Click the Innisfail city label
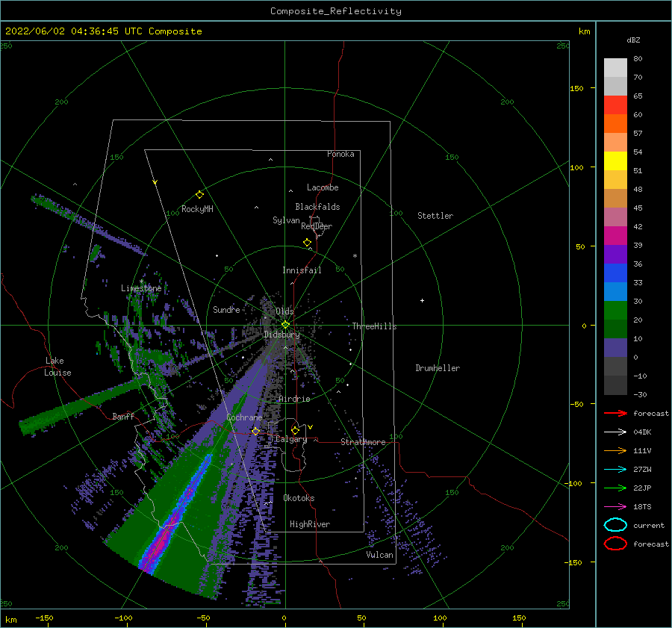Screen dimensions: 672x628 302,270
